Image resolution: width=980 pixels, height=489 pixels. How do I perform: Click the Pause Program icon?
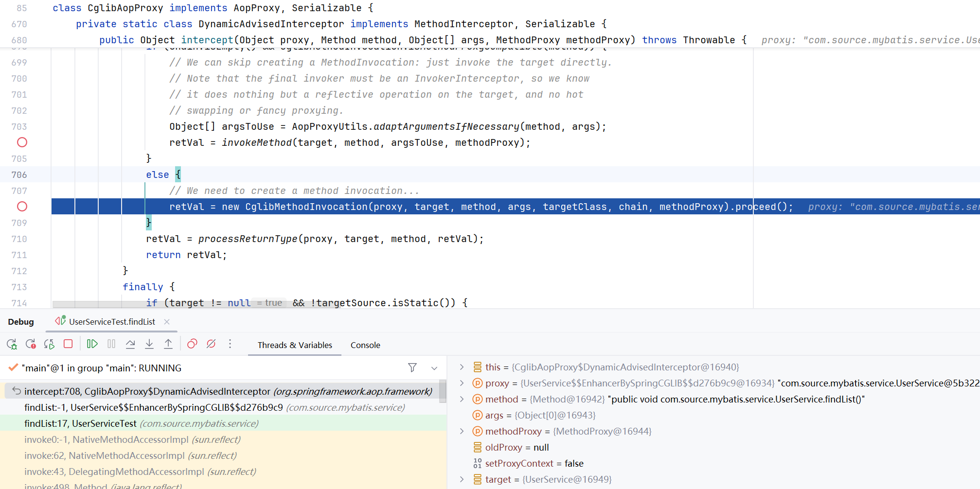click(111, 344)
